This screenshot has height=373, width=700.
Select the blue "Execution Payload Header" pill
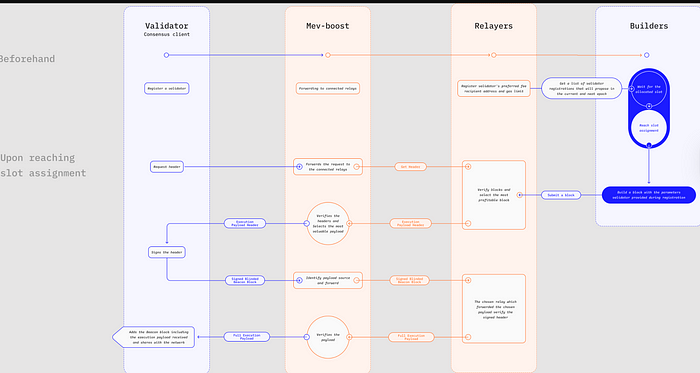(245, 224)
